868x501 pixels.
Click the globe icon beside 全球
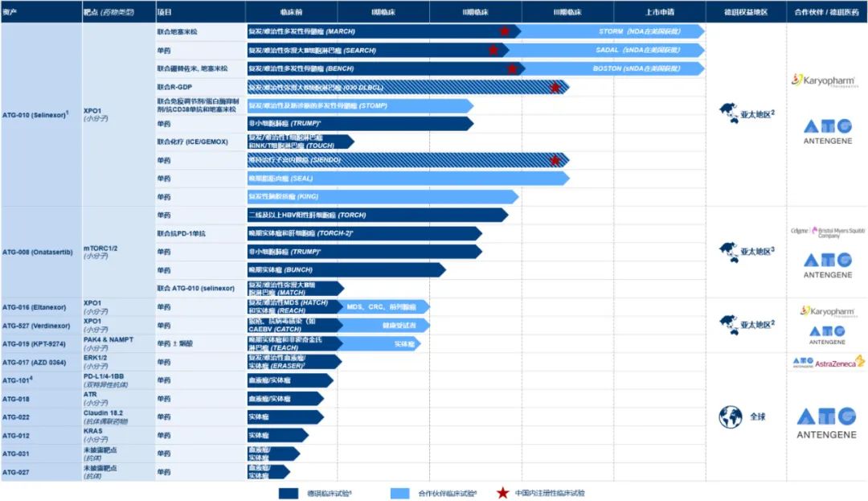click(730, 417)
